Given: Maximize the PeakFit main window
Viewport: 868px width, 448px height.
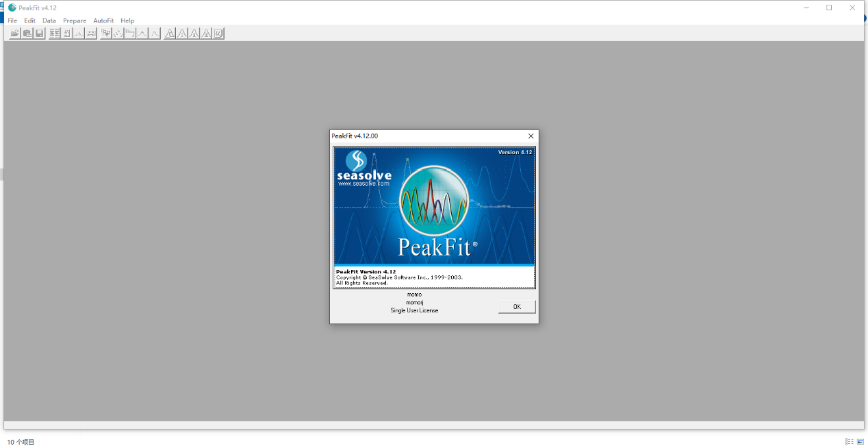Looking at the screenshot, I should 829,8.
